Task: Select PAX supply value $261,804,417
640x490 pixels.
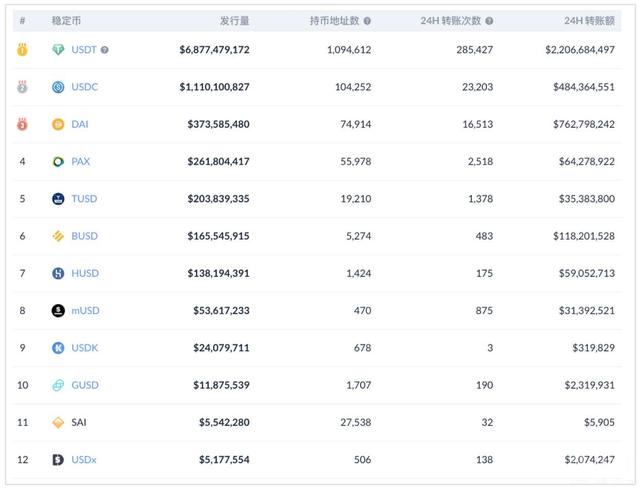Action: pos(218,161)
